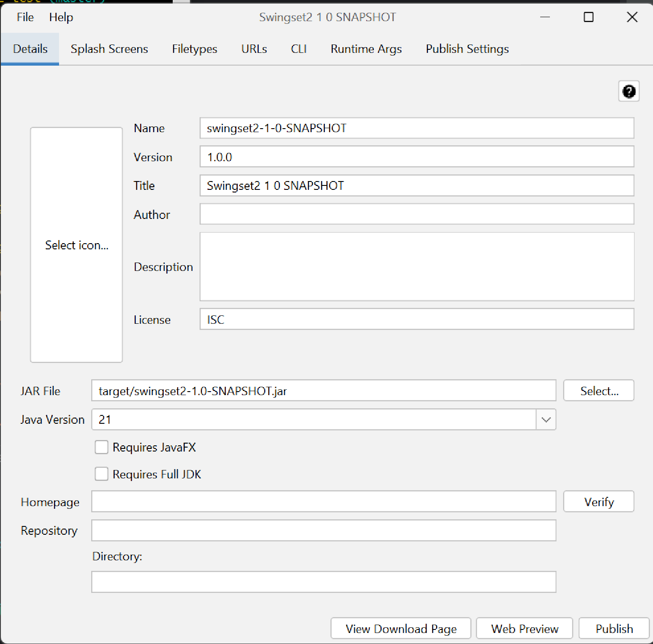Open the File menu
This screenshot has width=653, height=644.
pyautogui.click(x=25, y=17)
